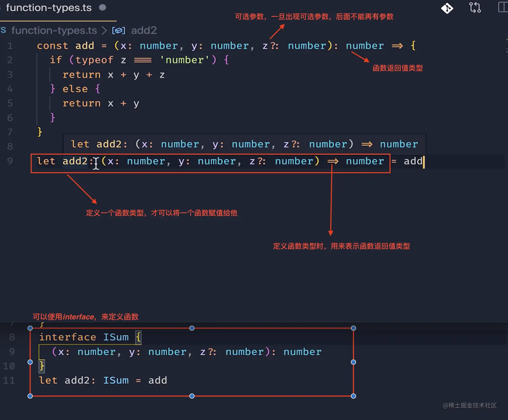Click "ISum" in the interface declaration line
508x420 pixels.
[116, 337]
